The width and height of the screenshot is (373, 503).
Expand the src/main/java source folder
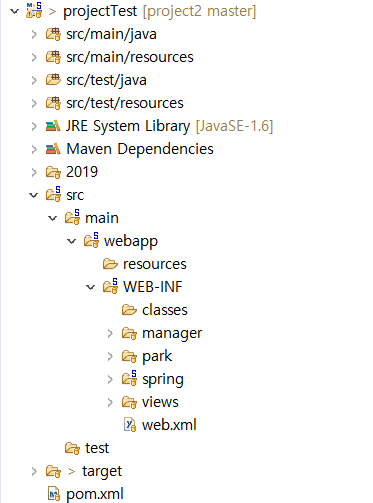[34, 34]
